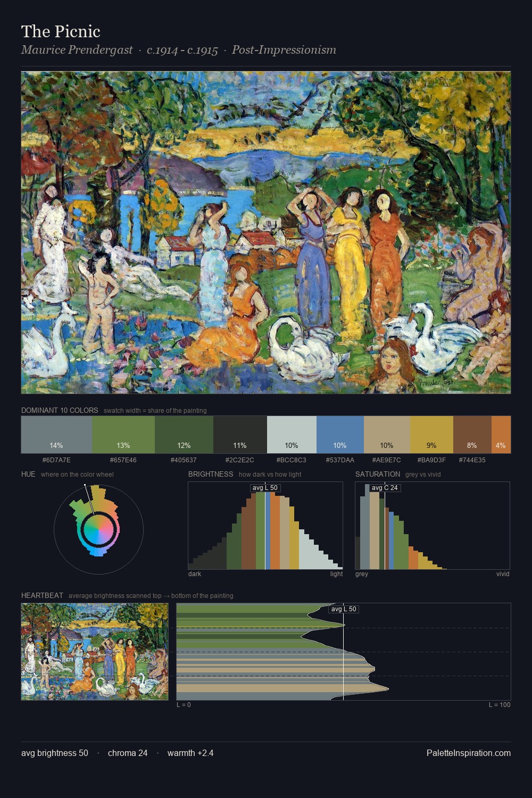This screenshot has width=532, height=798.
Task: Click the 'avg L 50' label in Heartbeat chart
Action: pos(344,609)
